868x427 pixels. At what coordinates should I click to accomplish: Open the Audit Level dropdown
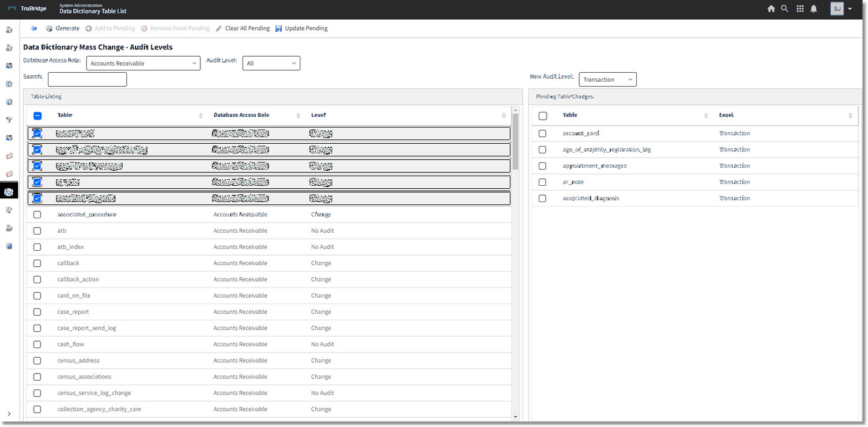click(271, 63)
